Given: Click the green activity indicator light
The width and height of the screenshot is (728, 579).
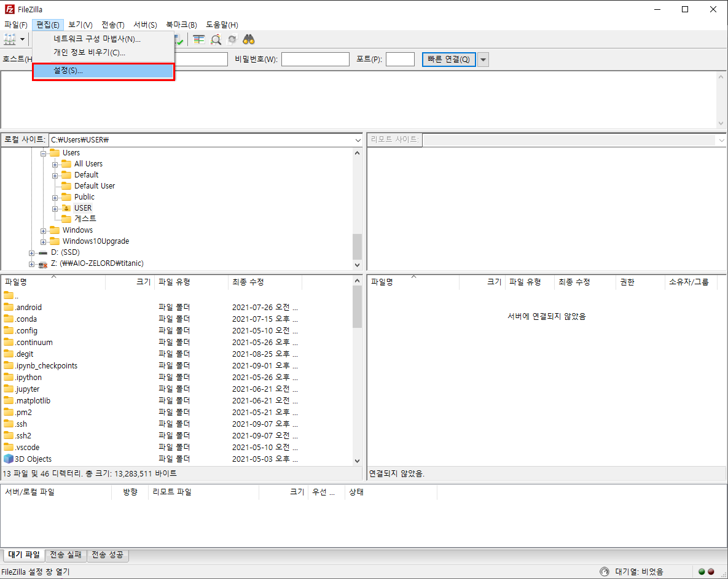Looking at the screenshot, I should [x=702, y=572].
